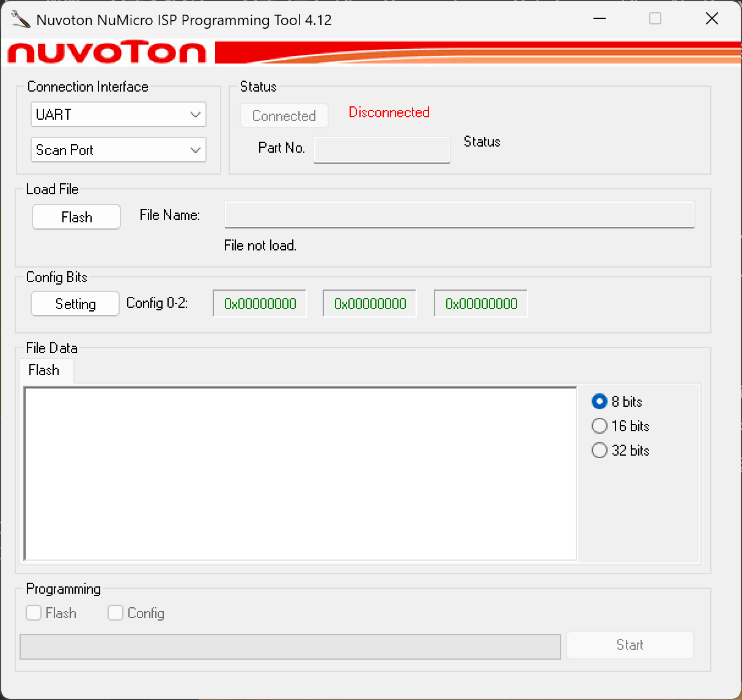Select the 32 bits radio button

point(621,450)
